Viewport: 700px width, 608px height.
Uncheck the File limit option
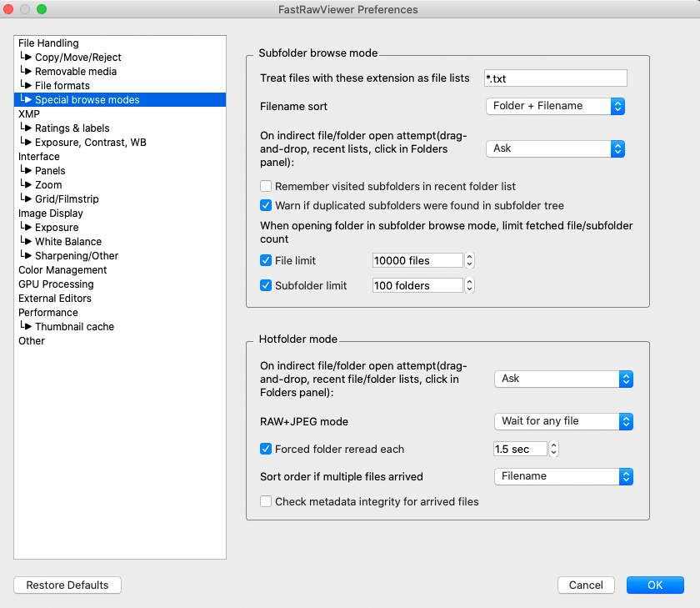coord(267,260)
